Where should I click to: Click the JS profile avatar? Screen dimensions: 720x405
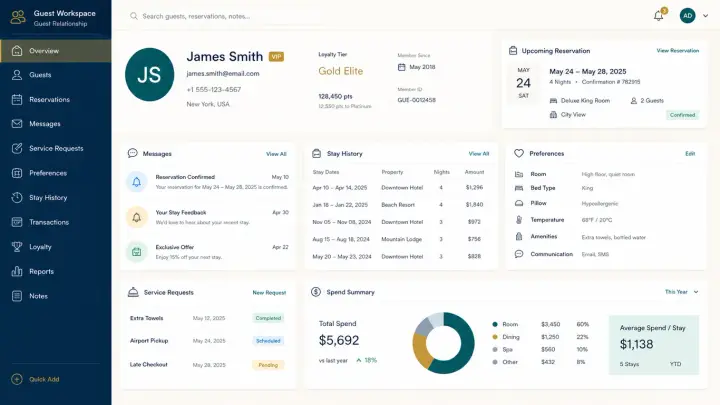[150, 74]
